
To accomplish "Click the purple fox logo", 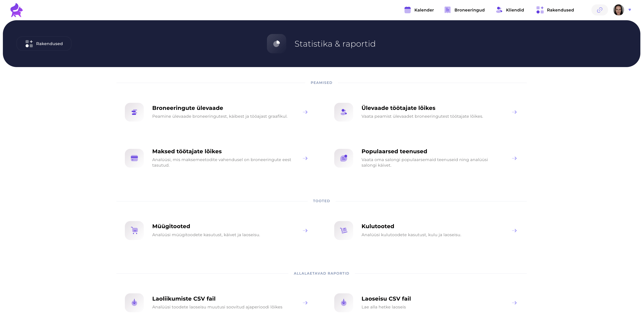I will [x=16, y=10].
